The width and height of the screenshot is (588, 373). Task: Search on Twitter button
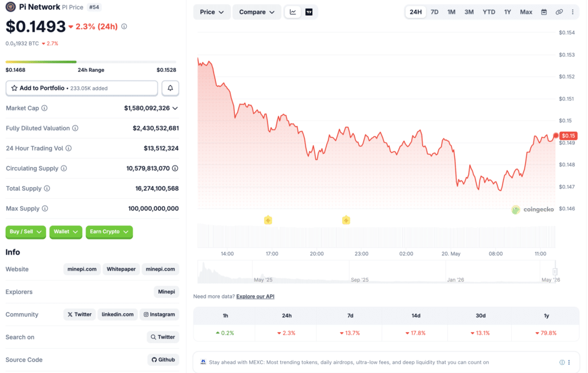coord(163,337)
